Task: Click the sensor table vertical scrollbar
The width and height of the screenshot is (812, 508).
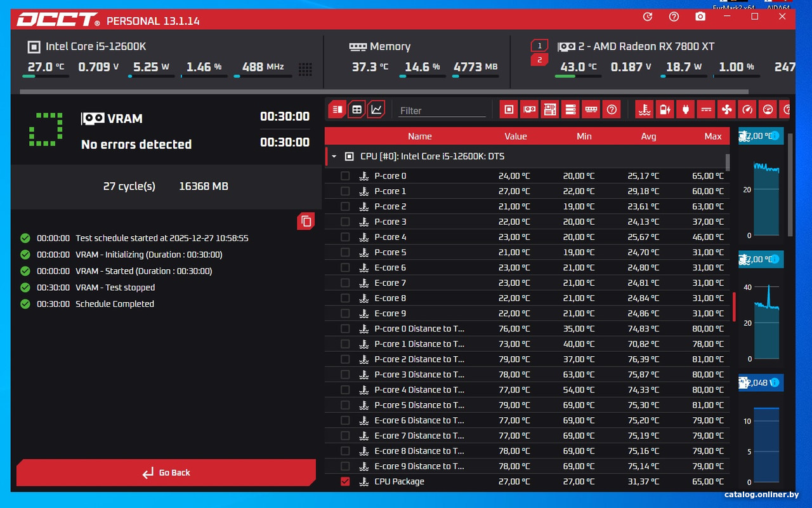Action: pos(728,163)
